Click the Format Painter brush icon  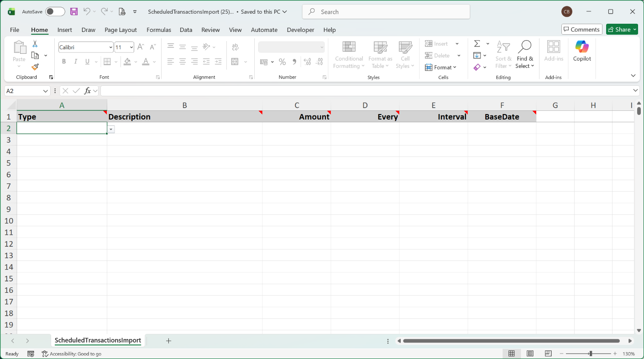pos(35,67)
